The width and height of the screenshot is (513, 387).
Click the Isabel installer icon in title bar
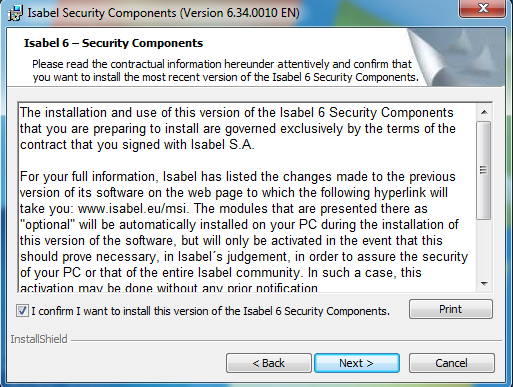point(15,13)
